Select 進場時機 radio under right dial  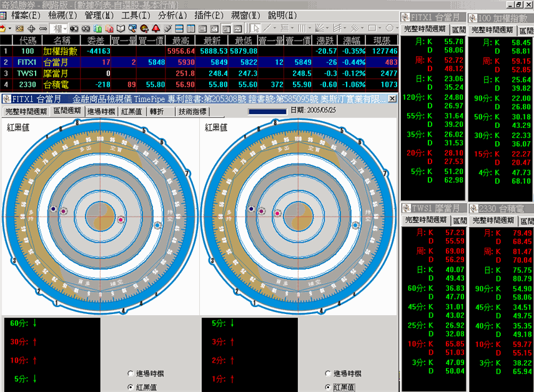(x=329, y=374)
